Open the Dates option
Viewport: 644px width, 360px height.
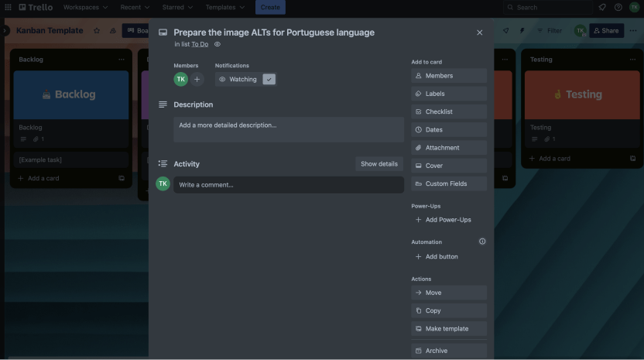click(x=449, y=130)
